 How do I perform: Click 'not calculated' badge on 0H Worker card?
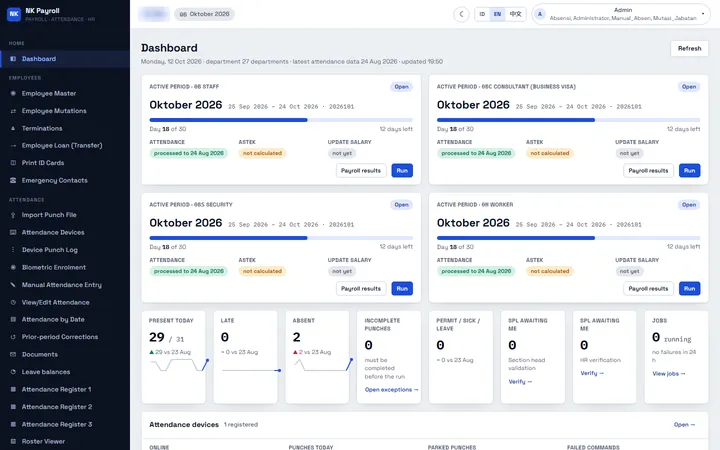[550, 271]
